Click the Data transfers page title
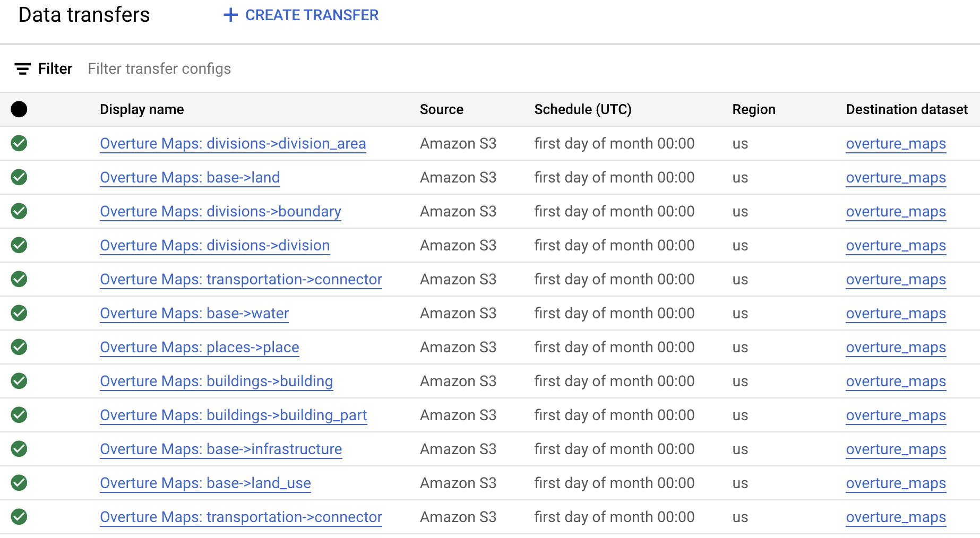The height and width of the screenshot is (538, 980). point(84,15)
